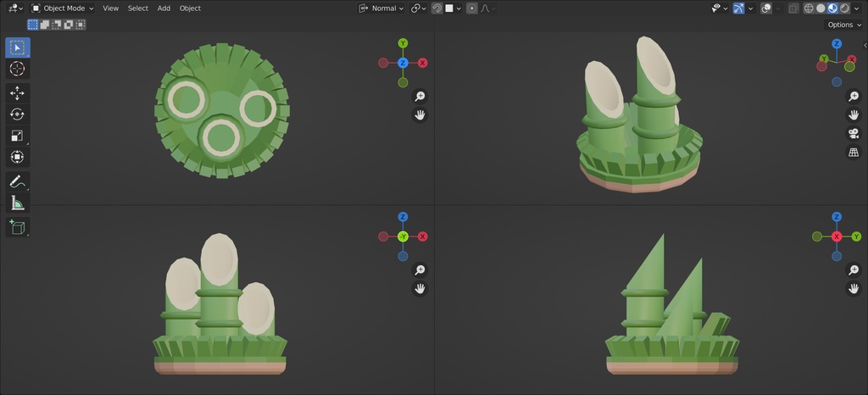Select the Measure tool
This screenshot has height=395, width=868.
tap(18, 203)
